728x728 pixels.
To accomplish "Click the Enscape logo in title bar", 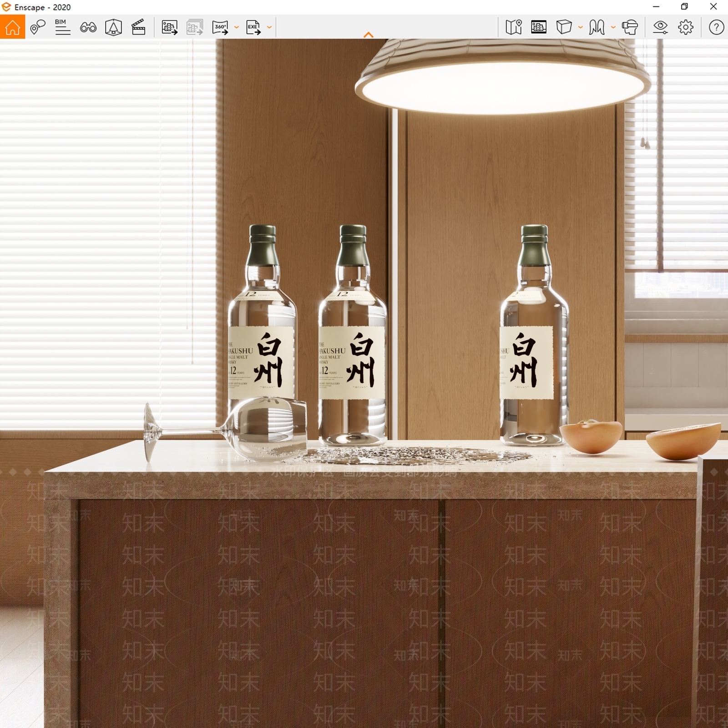I will [x=6, y=7].
